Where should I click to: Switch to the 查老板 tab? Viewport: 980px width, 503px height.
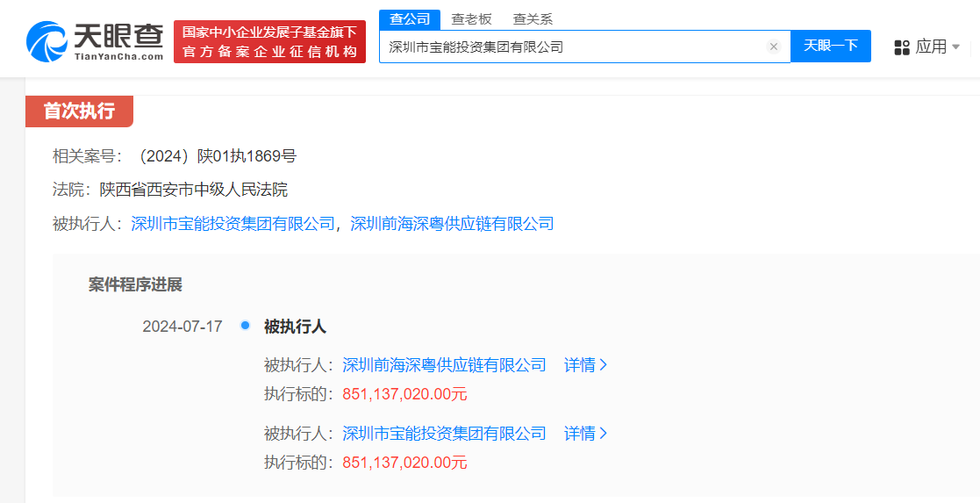click(471, 19)
